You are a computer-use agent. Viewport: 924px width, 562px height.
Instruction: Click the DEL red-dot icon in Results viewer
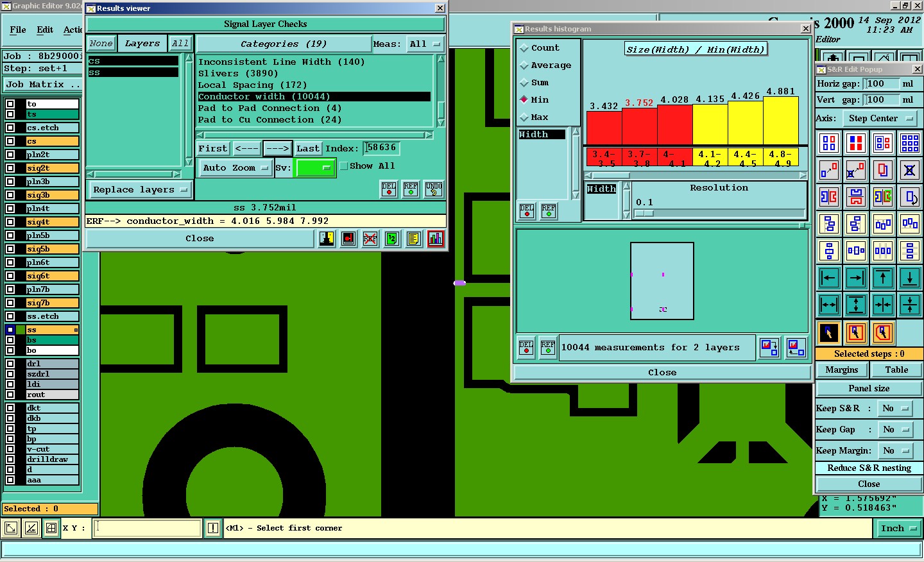pos(389,189)
